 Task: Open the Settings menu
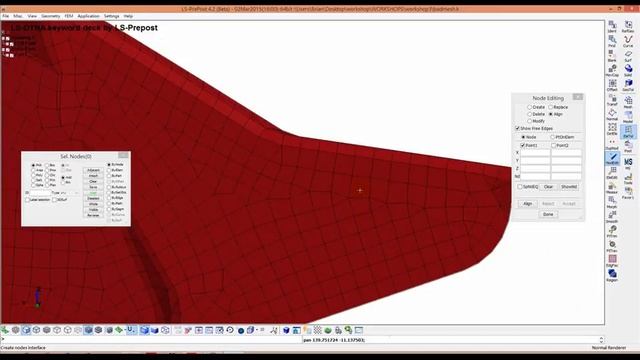coord(111,16)
